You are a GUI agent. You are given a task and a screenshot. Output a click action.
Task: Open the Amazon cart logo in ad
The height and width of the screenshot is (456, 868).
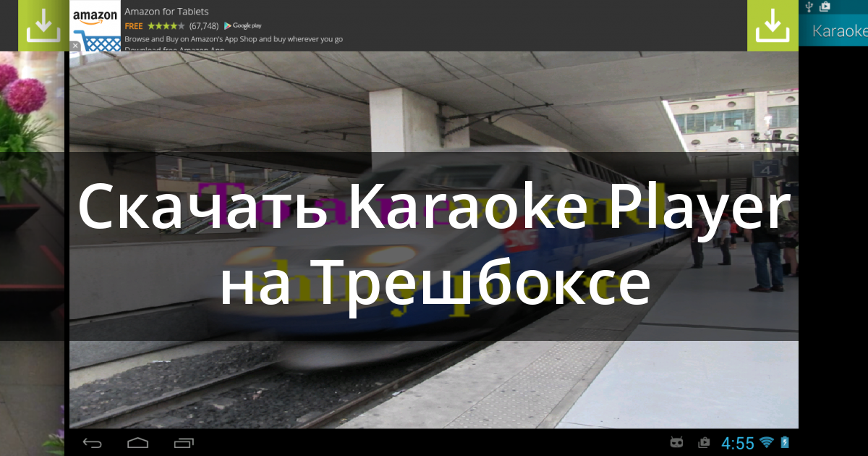(x=96, y=28)
